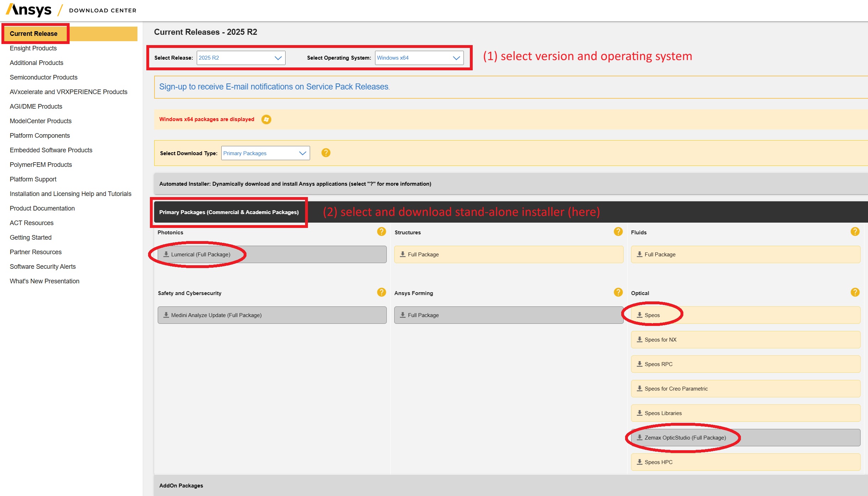The image size is (868, 496).
Task: Click download icon for Ansys Forming package
Action: (403, 315)
